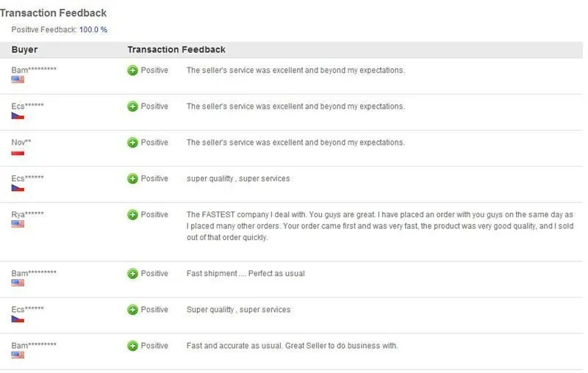Select the Transaction Feedback column header

176,49
